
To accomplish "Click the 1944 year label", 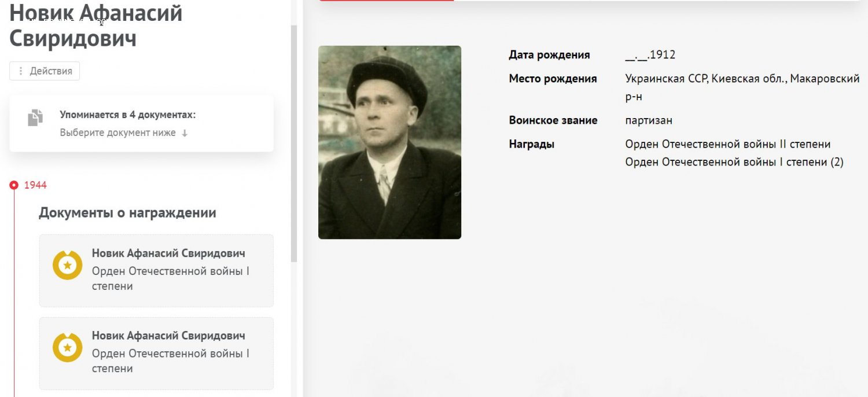I will click(35, 185).
